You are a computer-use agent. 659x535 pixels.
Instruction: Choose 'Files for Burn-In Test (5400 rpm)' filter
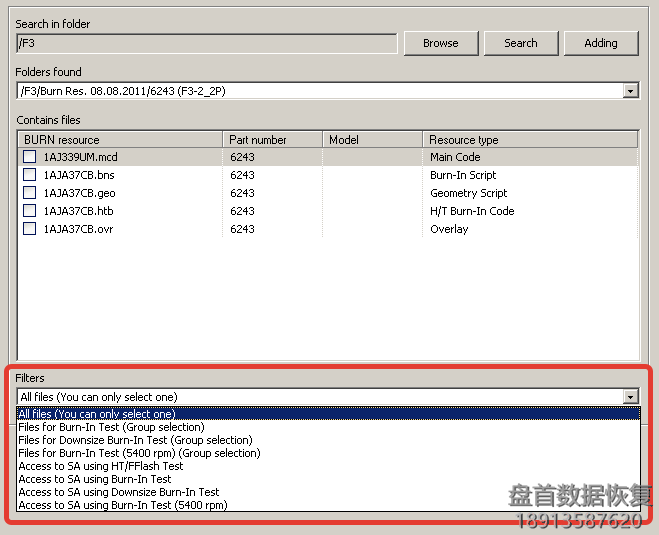[139, 453]
